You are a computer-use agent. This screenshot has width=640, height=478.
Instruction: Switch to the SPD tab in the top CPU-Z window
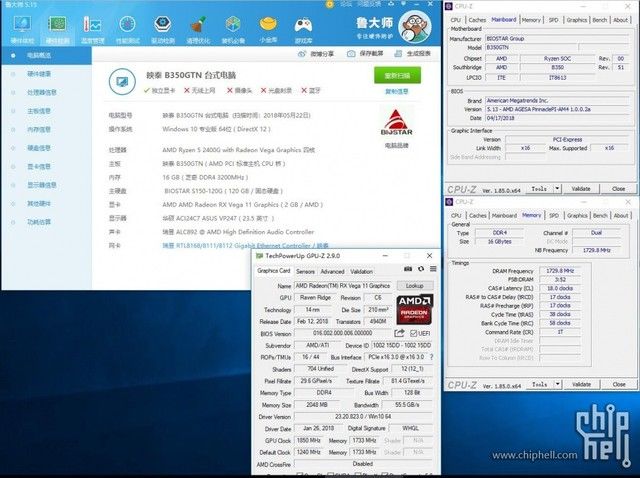click(x=553, y=20)
